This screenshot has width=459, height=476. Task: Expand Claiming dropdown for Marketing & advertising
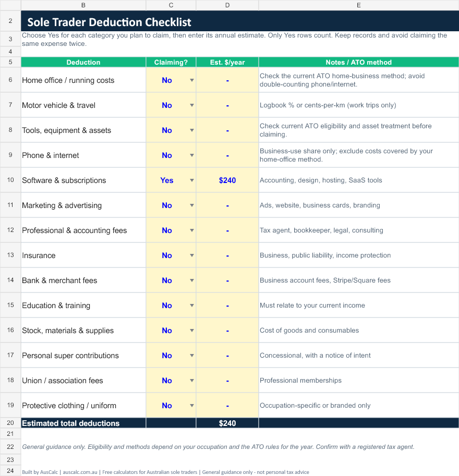[191, 205]
